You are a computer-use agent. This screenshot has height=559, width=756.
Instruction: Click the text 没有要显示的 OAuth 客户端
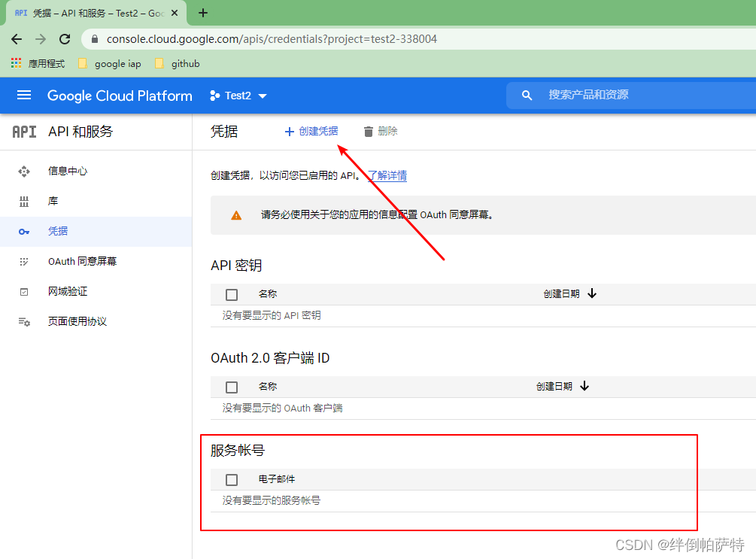(283, 408)
